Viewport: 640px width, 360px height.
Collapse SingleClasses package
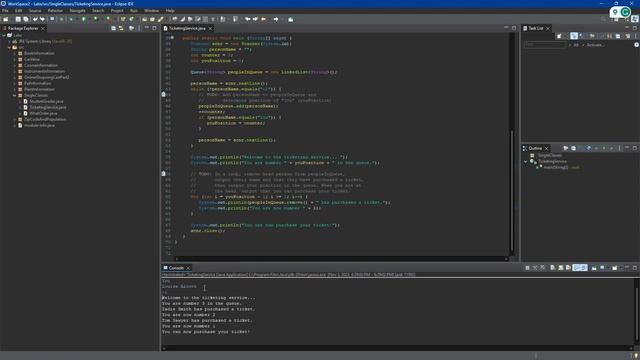pyautogui.click(x=15, y=95)
